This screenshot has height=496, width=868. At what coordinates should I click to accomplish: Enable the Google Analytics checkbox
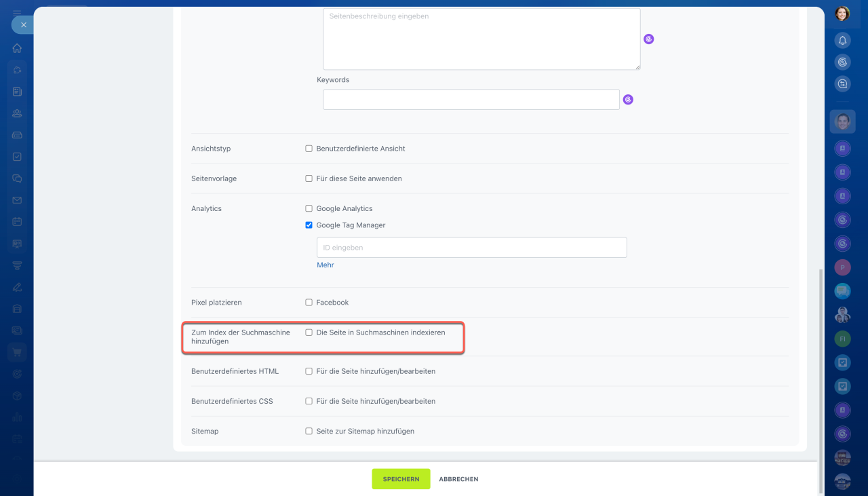click(309, 209)
